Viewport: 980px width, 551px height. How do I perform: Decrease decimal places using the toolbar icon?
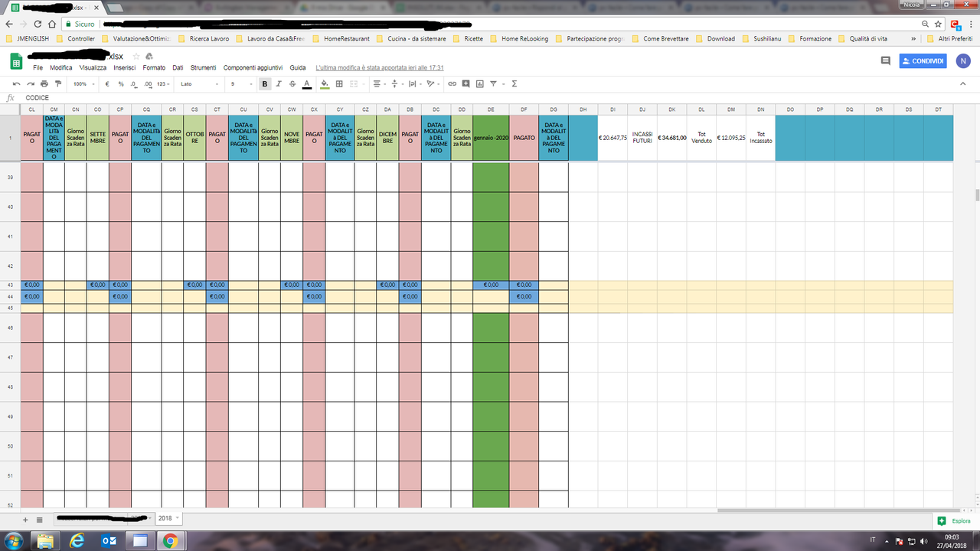[x=134, y=83]
